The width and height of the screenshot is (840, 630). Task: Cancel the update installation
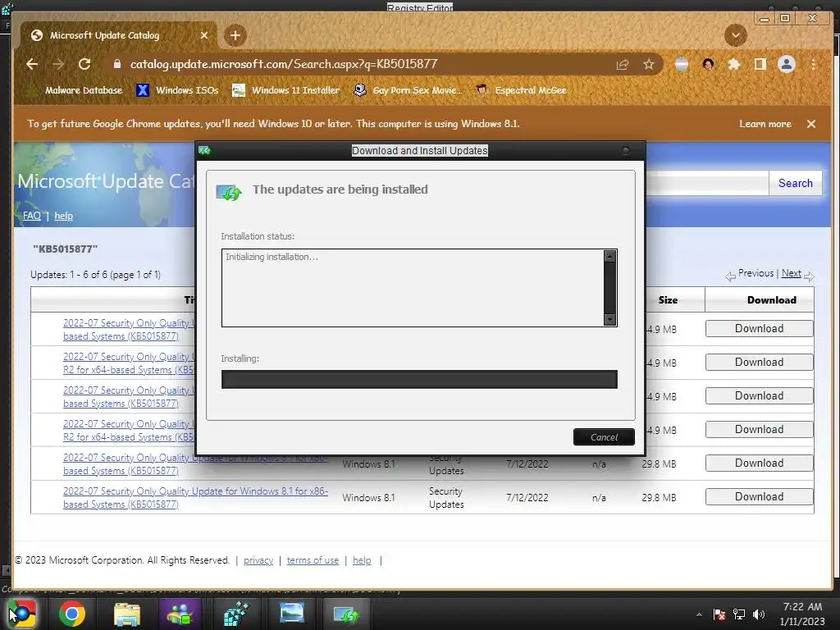point(604,437)
